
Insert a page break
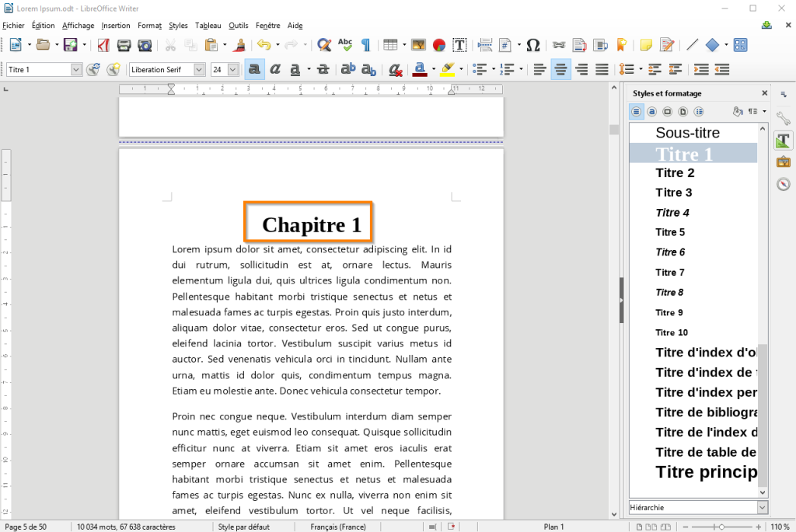pyautogui.click(x=485, y=45)
